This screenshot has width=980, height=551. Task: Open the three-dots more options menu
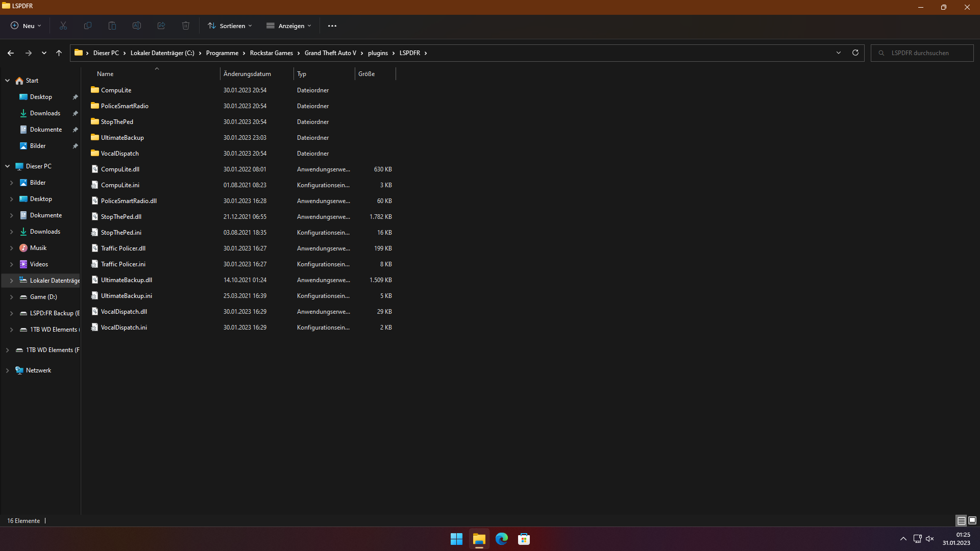click(332, 26)
